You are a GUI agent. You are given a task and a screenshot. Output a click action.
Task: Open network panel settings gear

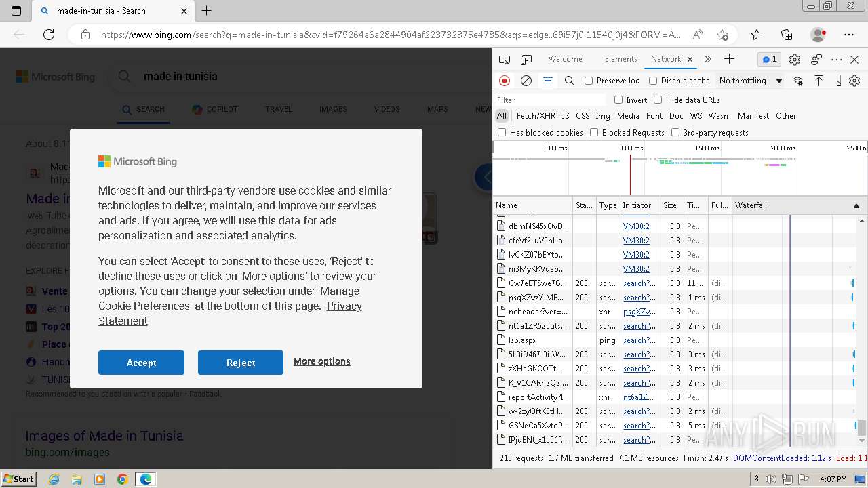coord(854,81)
